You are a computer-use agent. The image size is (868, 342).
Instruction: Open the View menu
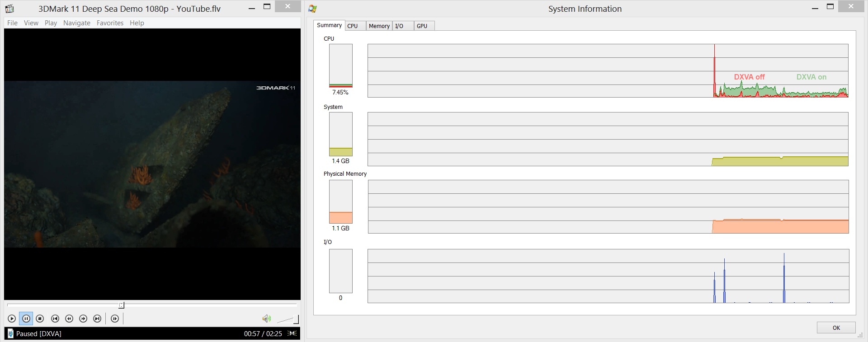pos(31,23)
